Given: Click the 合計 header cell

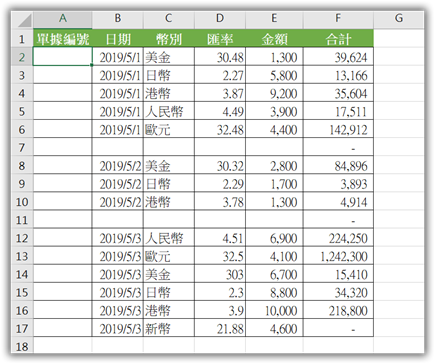Looking at the screenshot, I should point(338,39).
